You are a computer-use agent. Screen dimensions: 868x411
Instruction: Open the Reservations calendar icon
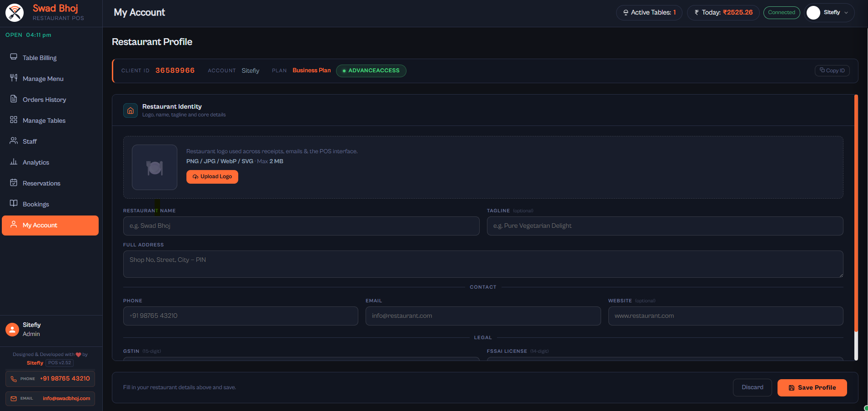pyautogui.click(x=14, y=183)
